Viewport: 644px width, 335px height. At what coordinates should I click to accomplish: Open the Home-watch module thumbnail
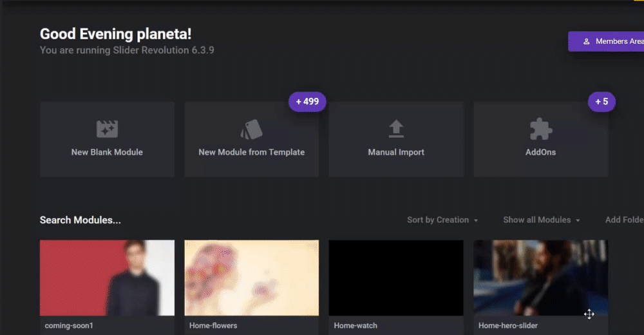[x=396, y=278]
